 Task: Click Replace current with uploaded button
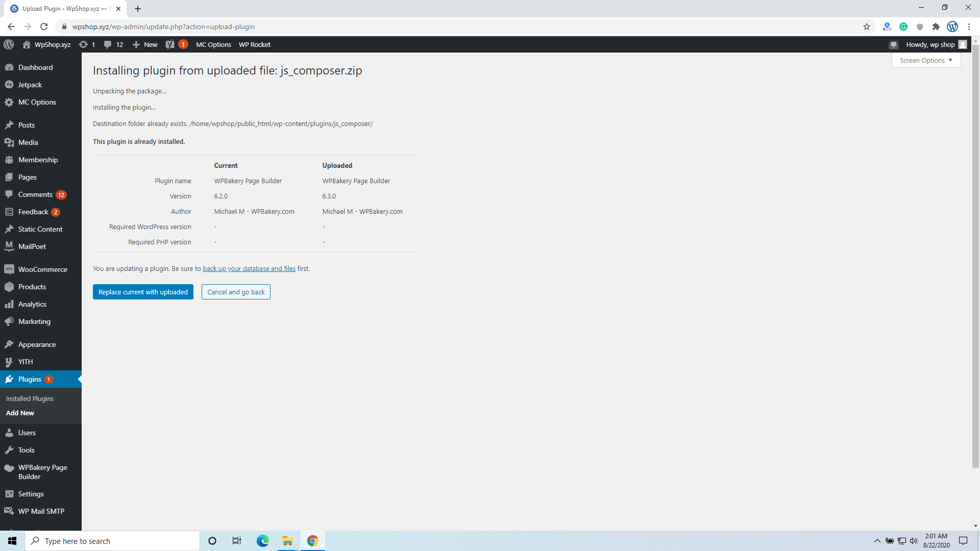143,292
